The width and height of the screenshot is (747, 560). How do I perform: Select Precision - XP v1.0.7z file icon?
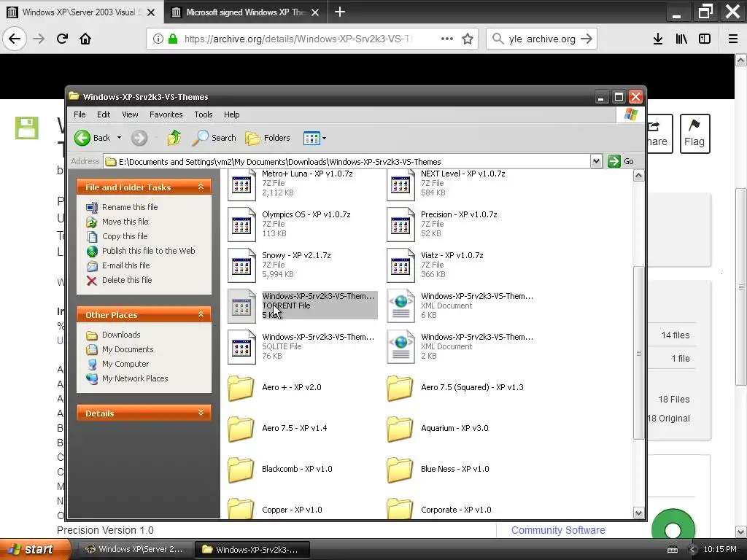(400, 225)
